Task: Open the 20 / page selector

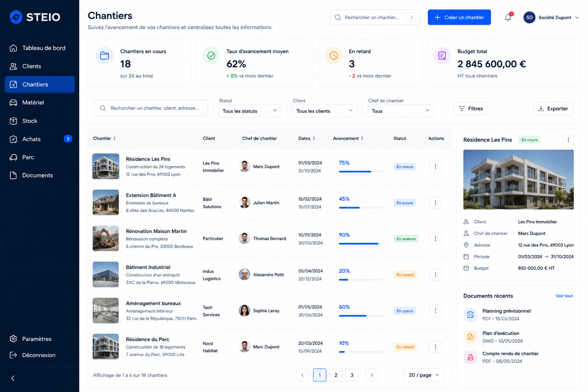Action: pos(424,375)
